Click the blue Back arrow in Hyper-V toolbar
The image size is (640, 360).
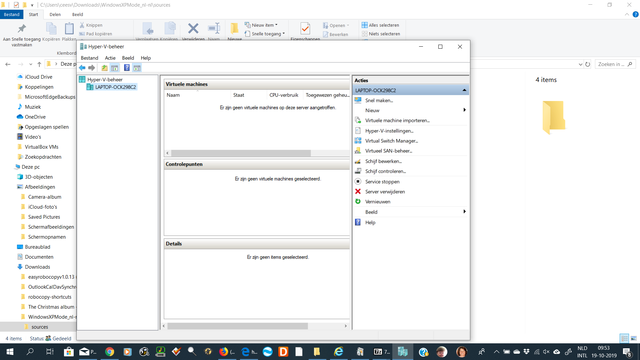click(x=82, y=68)
